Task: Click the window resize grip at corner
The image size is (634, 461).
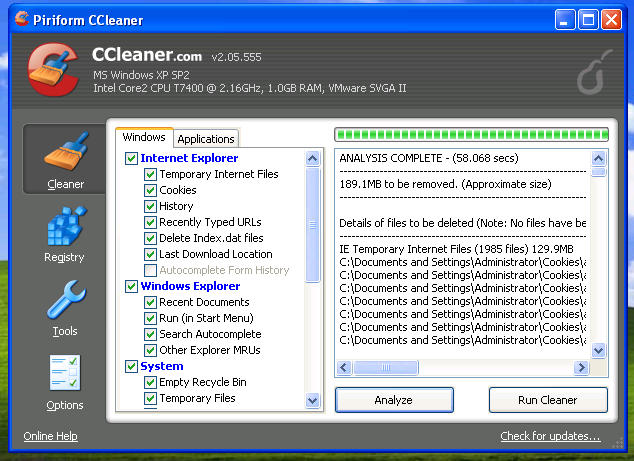Action: (617, 442)
